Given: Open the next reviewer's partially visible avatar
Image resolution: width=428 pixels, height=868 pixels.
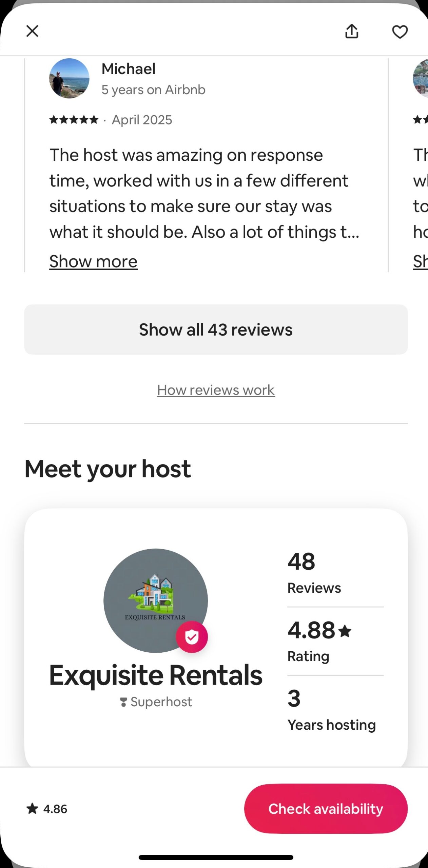Looking at the screenshot, I should [x=421, y=78].
